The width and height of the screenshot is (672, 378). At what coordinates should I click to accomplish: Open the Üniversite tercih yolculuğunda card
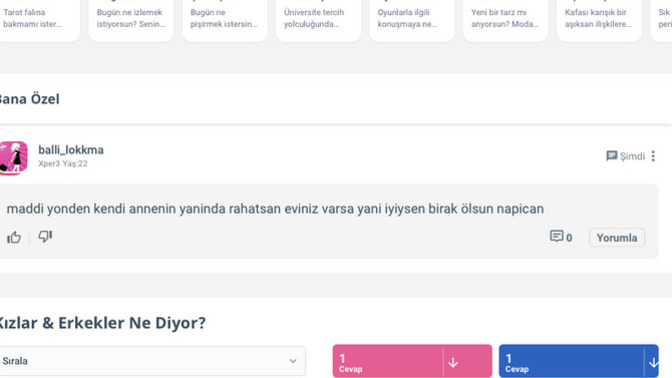click(x=318, y=20)
